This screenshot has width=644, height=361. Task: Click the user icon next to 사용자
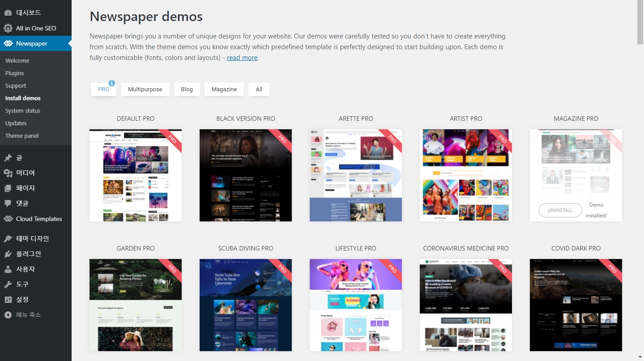tap(8, 269)
